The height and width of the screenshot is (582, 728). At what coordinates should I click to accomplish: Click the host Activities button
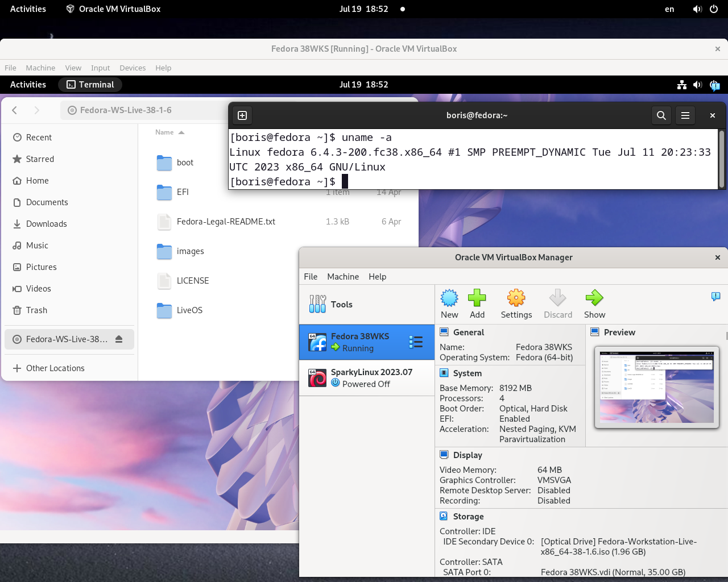pyautogui.click(x=28, y=9)
